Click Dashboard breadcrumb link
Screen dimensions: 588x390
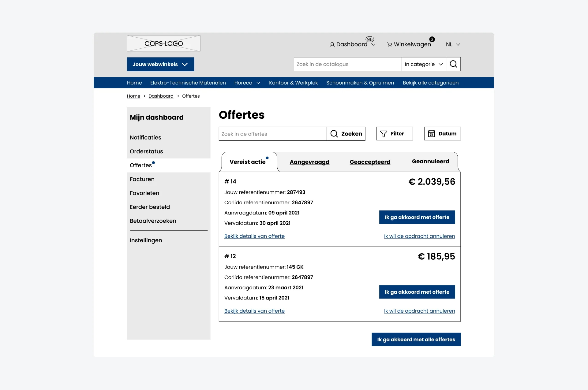coord(161,96)
